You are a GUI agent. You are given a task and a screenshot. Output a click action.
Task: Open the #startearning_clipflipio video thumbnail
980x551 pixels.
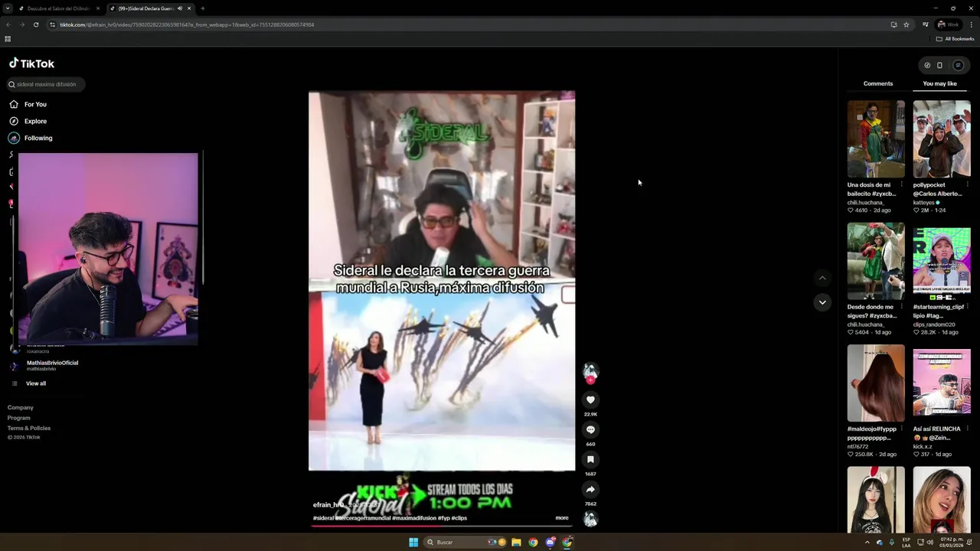(942, 261)
